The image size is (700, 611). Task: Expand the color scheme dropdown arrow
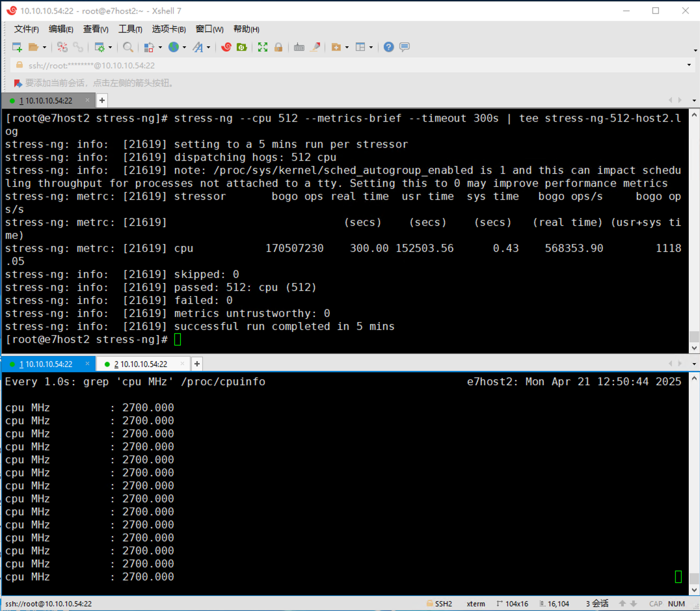[x=160, y=48]
